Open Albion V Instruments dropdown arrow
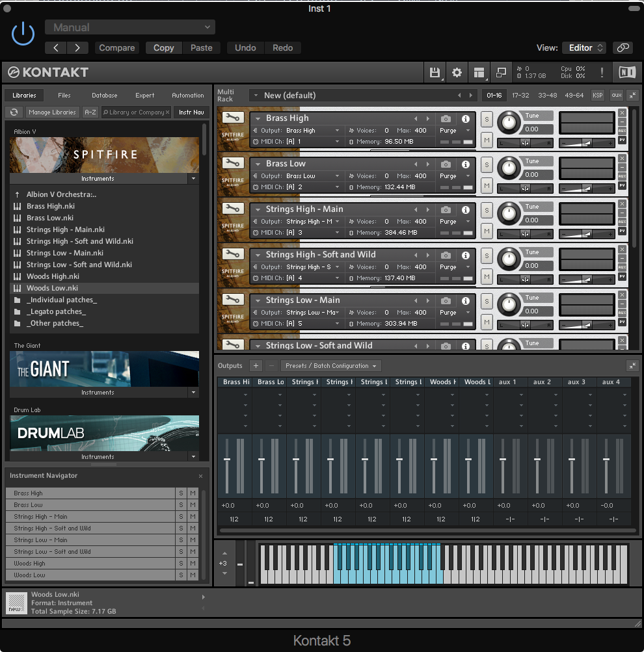The width and height of the screenshot is (644, 652). coord(193,178)
